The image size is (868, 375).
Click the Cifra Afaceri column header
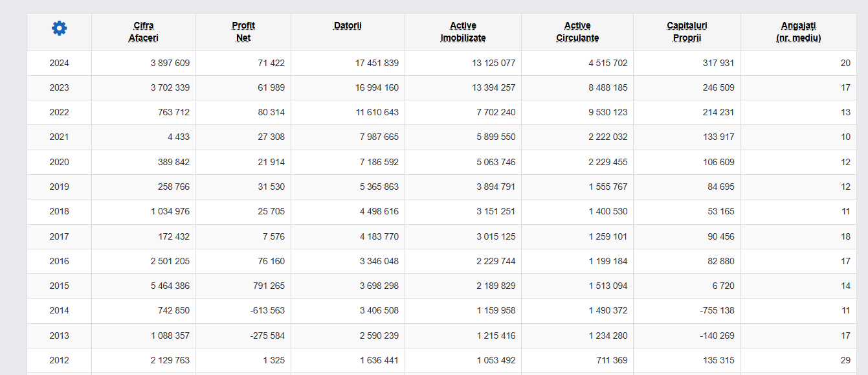click(x=144, y=32)
